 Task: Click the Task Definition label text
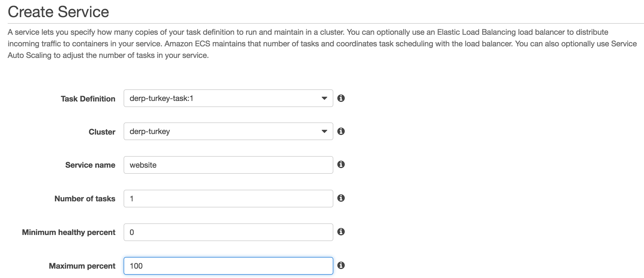click(x=88, y=99)
